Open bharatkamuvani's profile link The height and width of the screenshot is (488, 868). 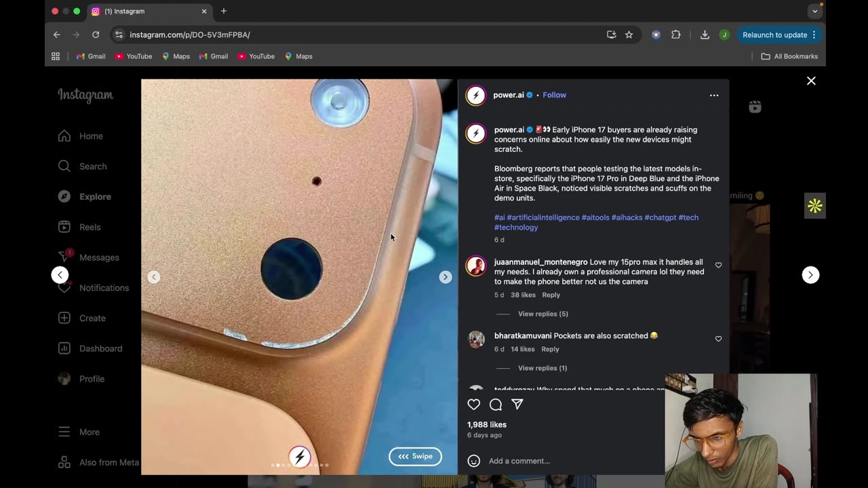click(x=523, y=335)
